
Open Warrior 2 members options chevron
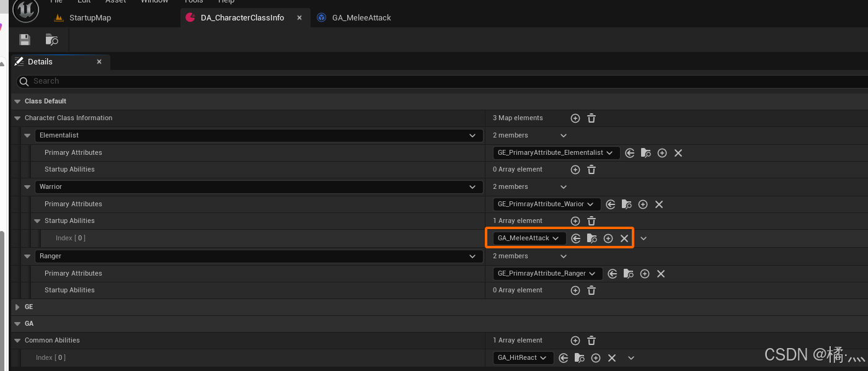(564, 186)
